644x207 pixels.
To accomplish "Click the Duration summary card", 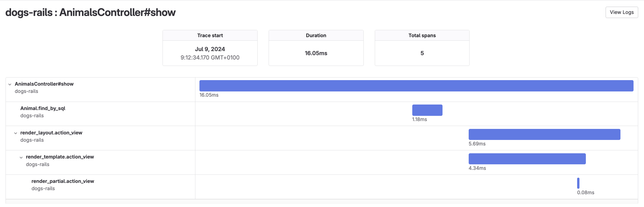I will point(316,48).
